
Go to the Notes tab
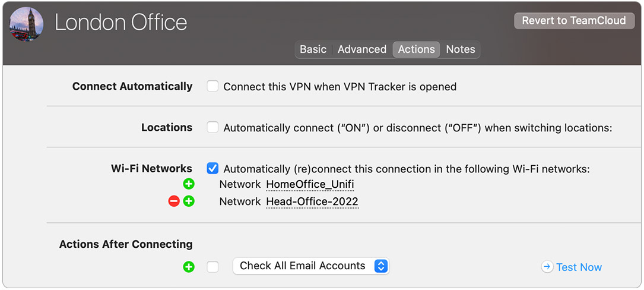tap(461, 49)
